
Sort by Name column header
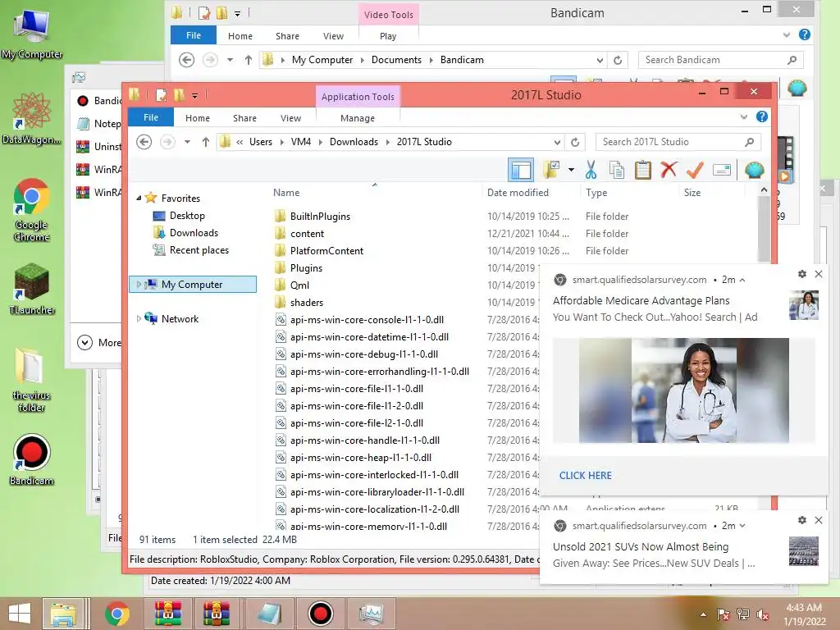click(286, 192)
